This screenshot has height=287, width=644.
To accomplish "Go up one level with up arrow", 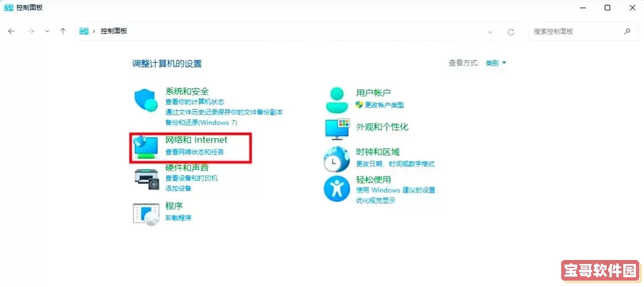I will [63, 31].
